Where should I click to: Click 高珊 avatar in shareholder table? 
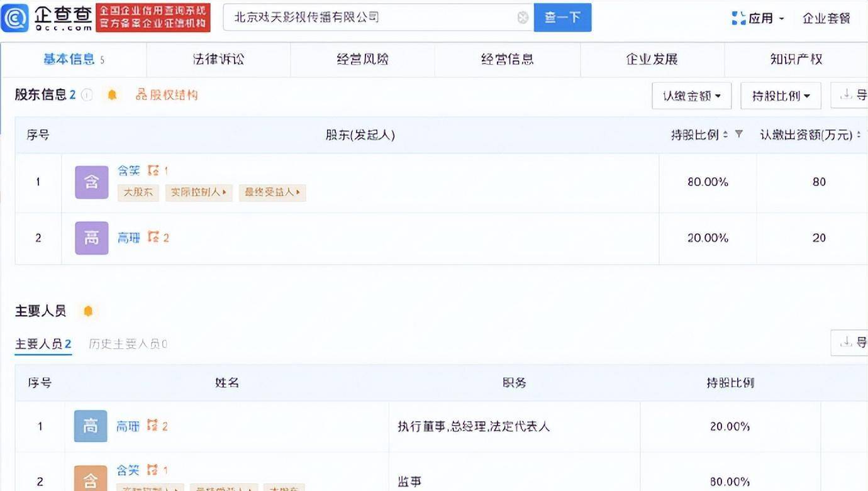pos(92,238)
